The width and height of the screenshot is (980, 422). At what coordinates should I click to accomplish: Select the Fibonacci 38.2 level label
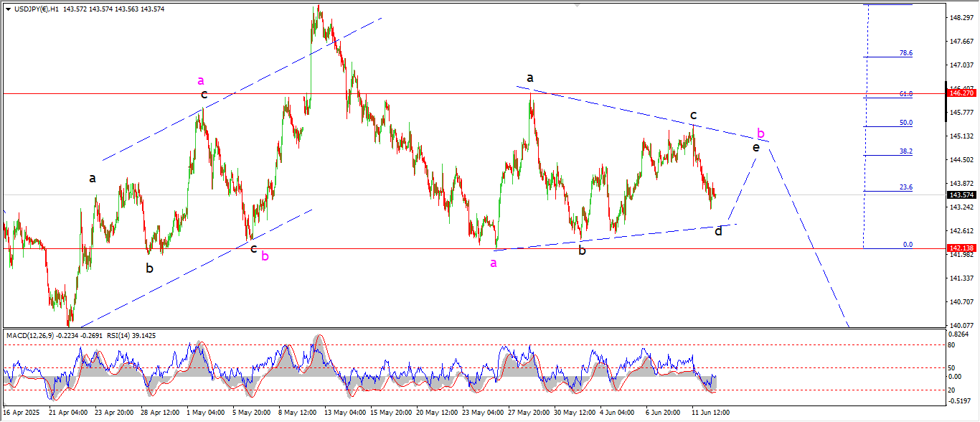pyautogui.click(x=905, y=151)
